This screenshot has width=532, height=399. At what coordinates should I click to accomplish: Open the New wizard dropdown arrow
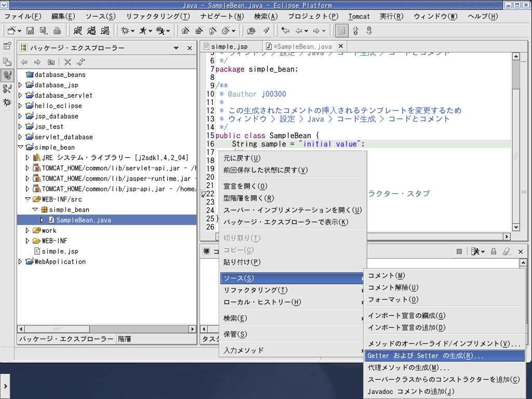pyautogui.click(x=20, y=31)
